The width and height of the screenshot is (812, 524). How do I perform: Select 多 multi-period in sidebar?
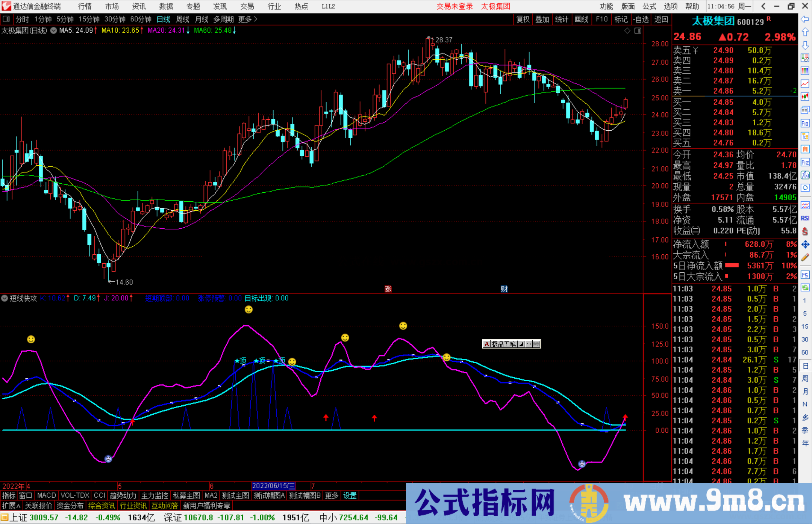pos(805,418)
